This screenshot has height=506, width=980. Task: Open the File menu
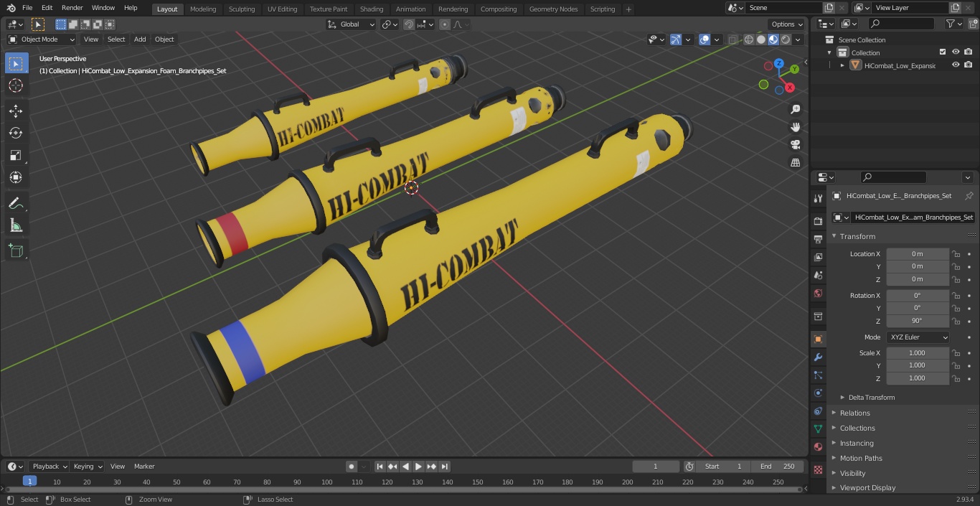tap(27, 8)
